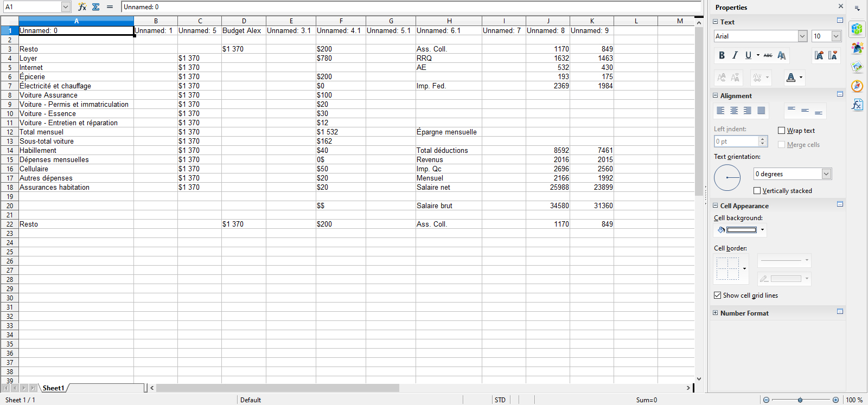Open the Name Box dropdown
The width and height of the screenshot is (868, 405).
(x=66, y=7)
